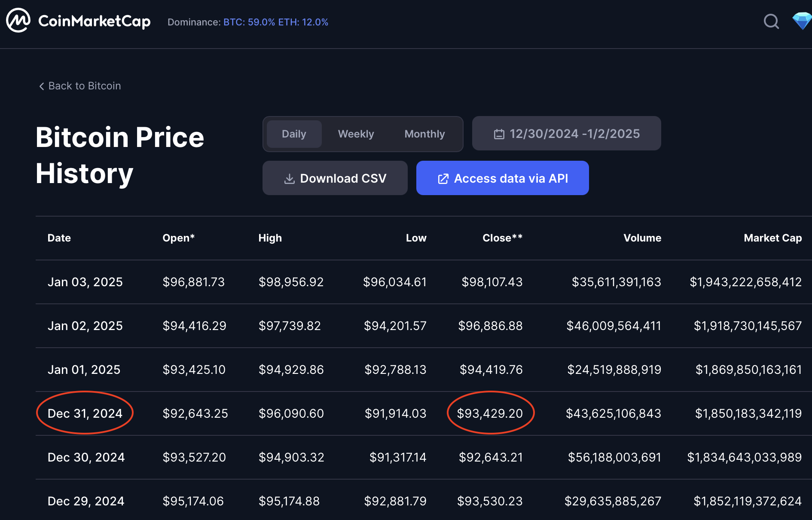Go Back to Bitcoin page
Screen dimensions: 812x520
[85, 86]
